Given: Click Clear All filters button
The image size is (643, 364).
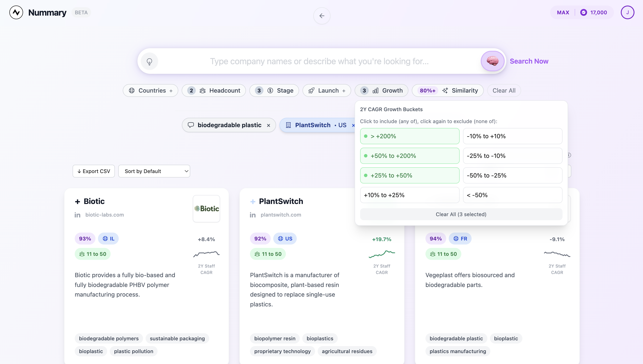Looking at the screenshot, I should [x=504, y=90].
